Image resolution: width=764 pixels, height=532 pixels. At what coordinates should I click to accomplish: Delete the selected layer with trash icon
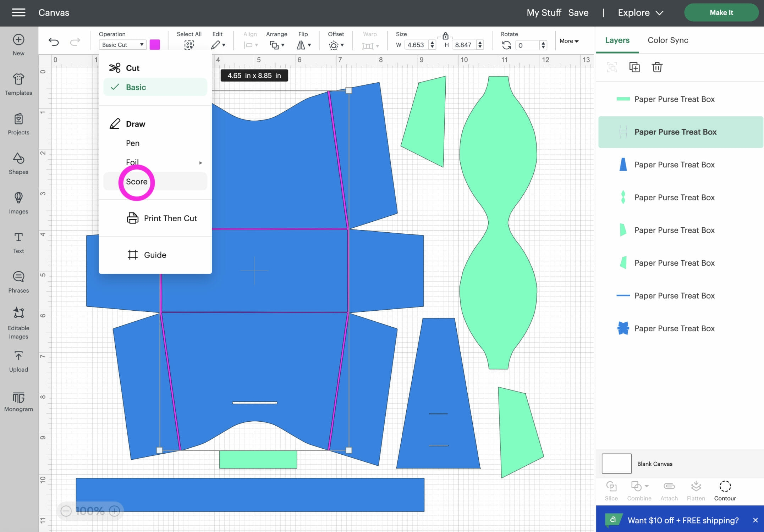(x=657, y=67)
